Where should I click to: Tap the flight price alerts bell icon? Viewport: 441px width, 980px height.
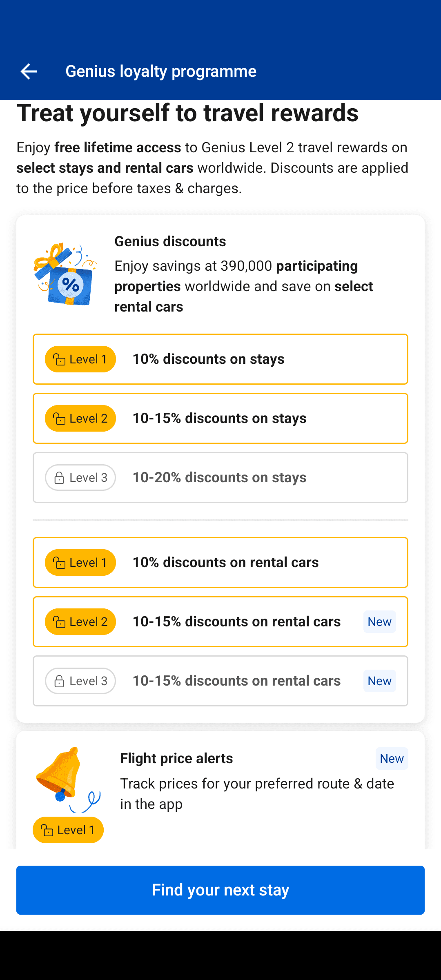coord(68,780)
